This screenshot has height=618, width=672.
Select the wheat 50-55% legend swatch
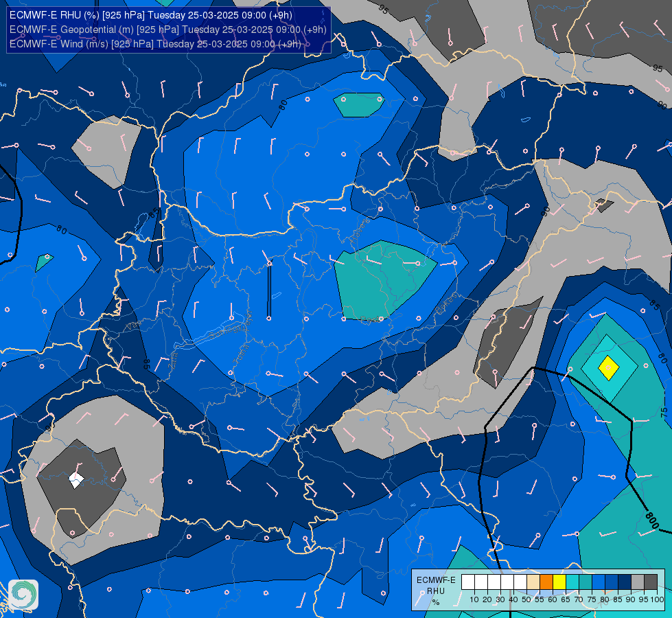tap(533, 582)
